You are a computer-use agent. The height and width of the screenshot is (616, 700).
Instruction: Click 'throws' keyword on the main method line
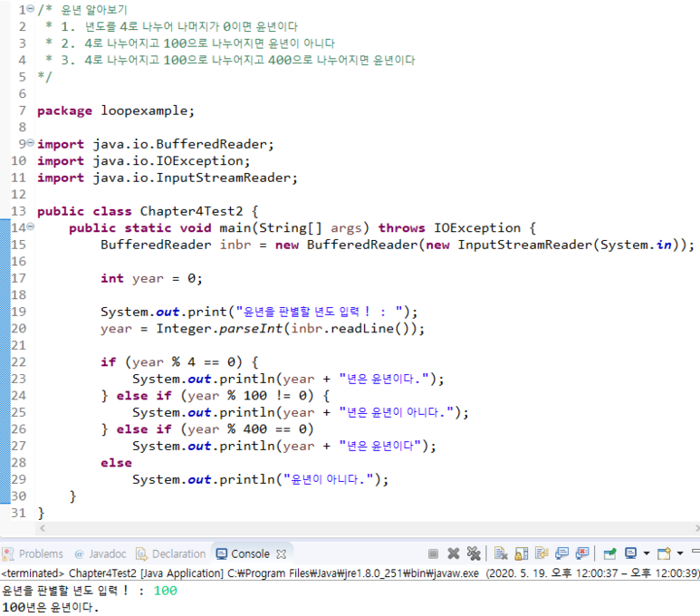[402, 227]
